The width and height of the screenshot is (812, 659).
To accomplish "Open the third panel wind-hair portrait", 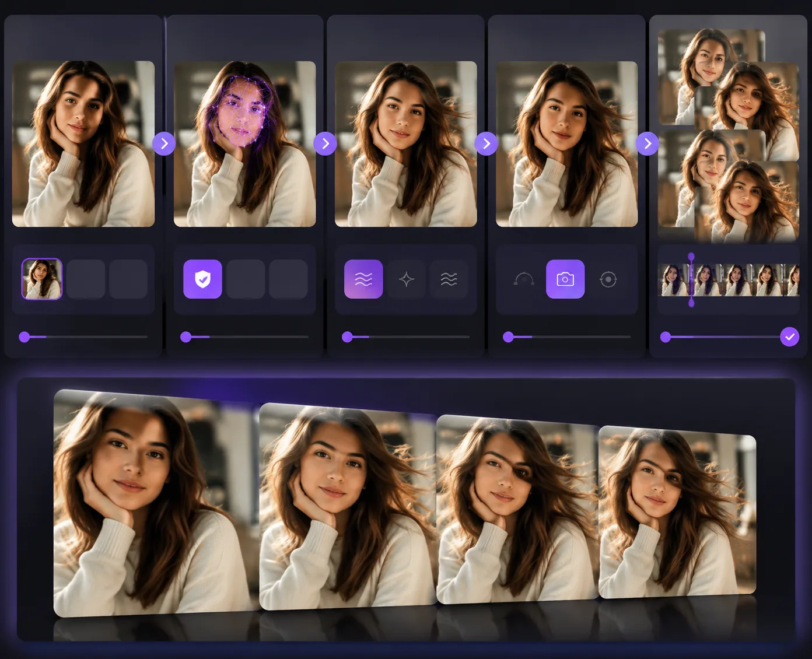I will point(406,143).
